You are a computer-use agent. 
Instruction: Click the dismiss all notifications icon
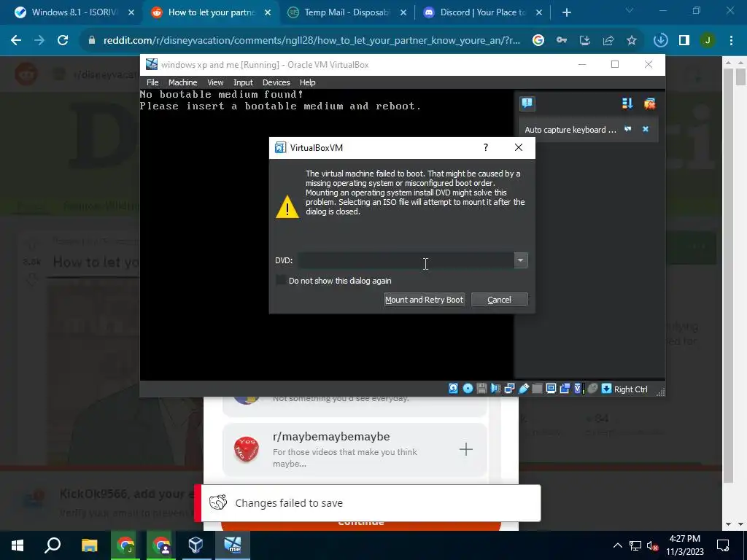(650, 104)
